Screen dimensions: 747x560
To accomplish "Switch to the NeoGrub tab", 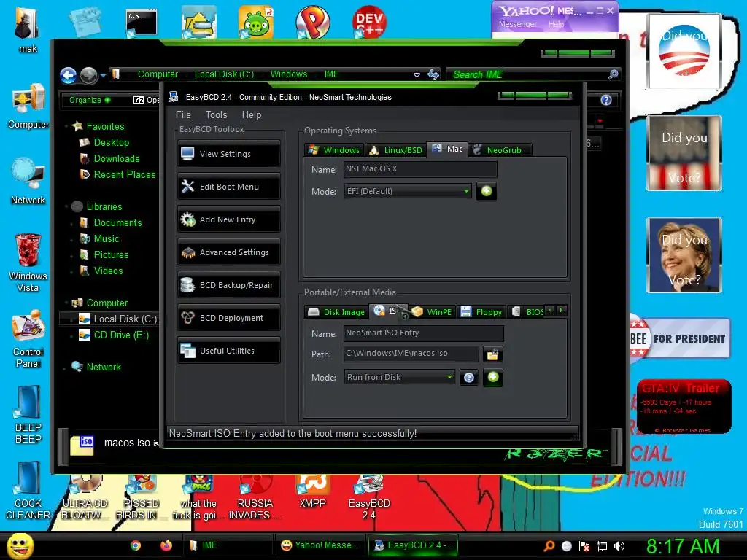I will tap(499, 150).
